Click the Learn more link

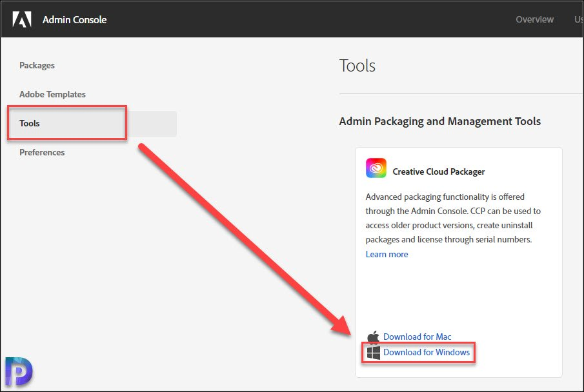point(387,254)
